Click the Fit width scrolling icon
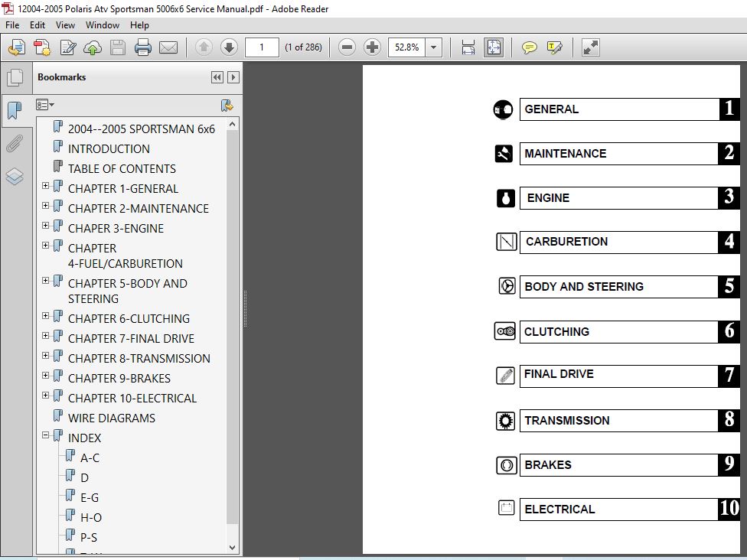This screenshot has width=747, height=560. click(468, 47)
